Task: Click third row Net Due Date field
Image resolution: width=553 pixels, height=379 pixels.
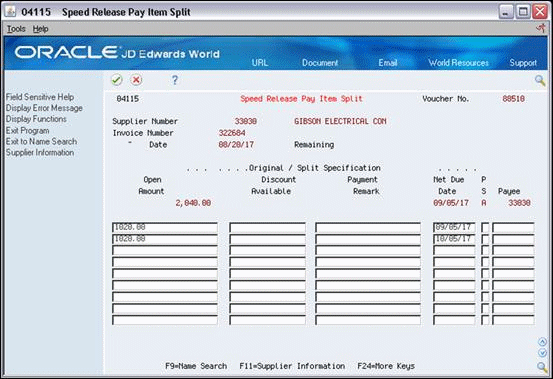Action: 454,251
